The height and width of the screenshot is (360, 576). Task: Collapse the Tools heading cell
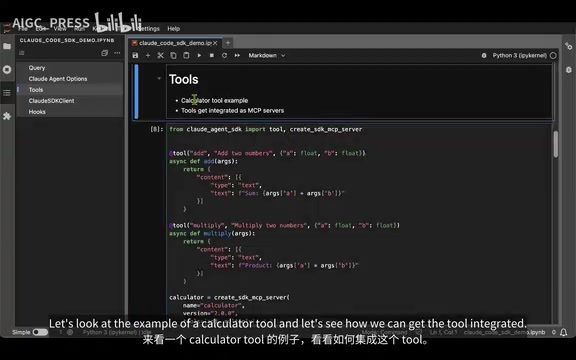(159, 78)
